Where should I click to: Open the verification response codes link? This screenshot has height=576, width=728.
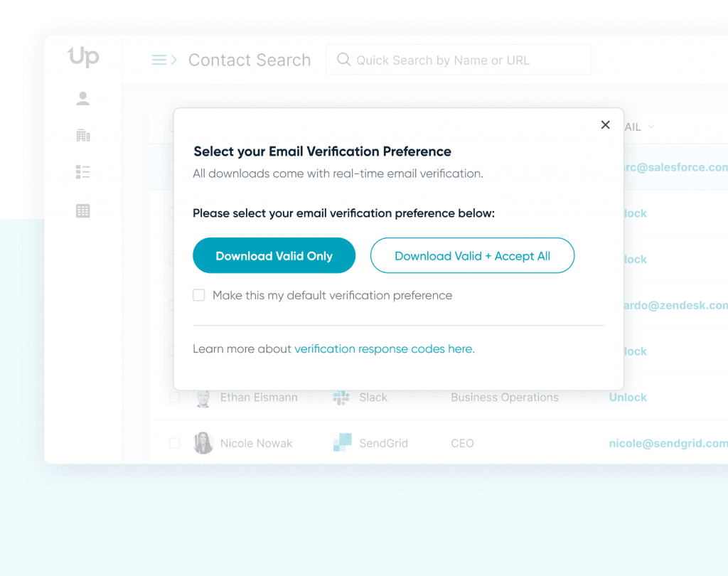coord(384,348)
